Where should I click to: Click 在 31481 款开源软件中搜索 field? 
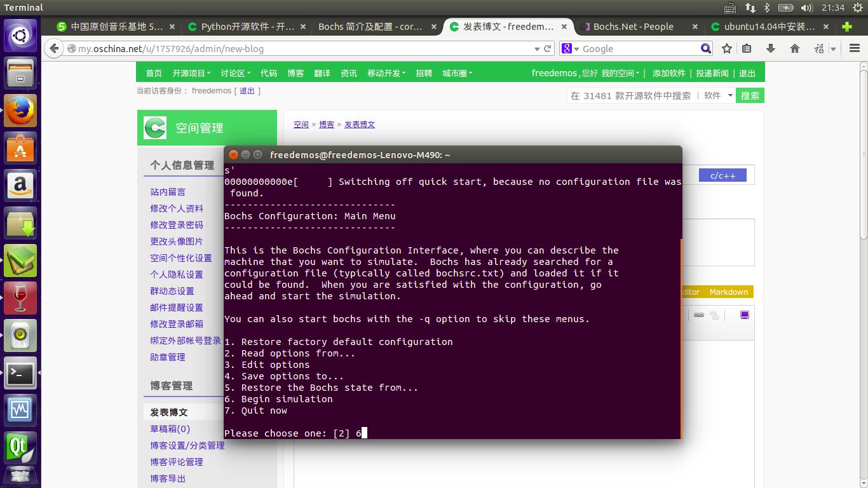tap(630, 95)
